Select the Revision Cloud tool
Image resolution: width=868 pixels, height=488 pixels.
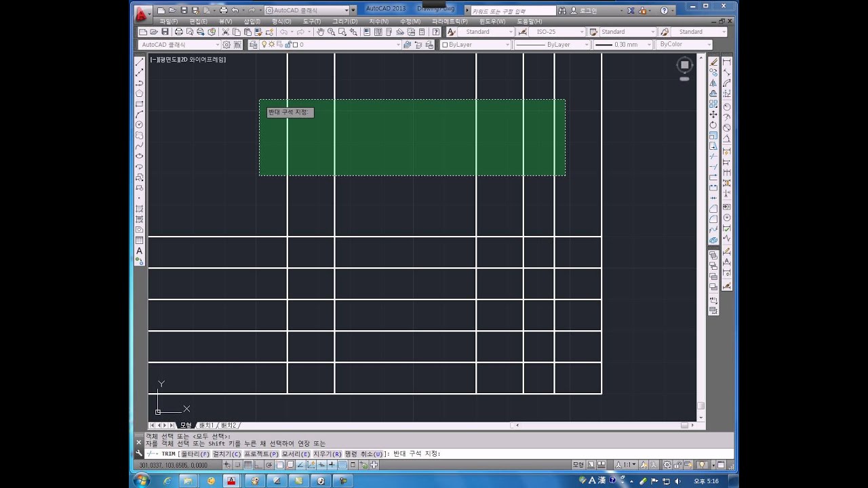click(140, 136)
